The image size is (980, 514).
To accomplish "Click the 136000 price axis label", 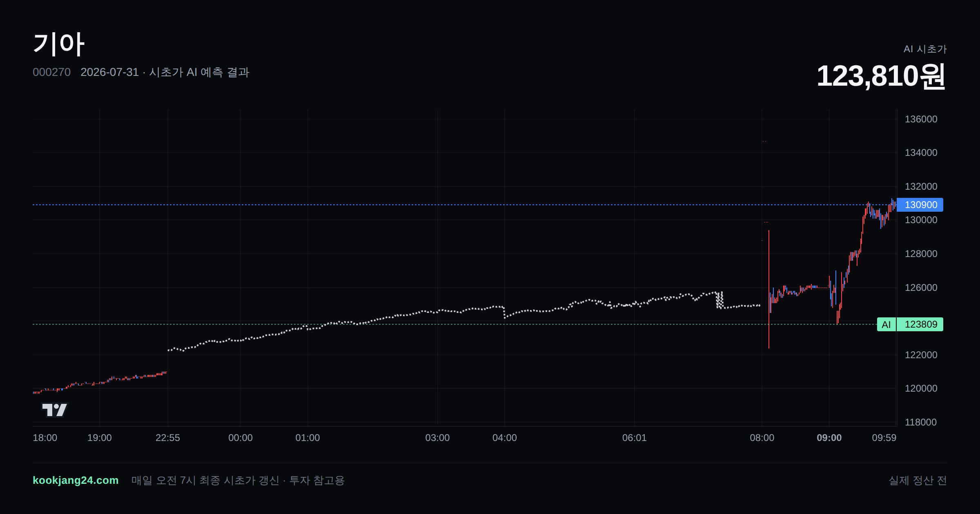I will [x=921, y=119].
